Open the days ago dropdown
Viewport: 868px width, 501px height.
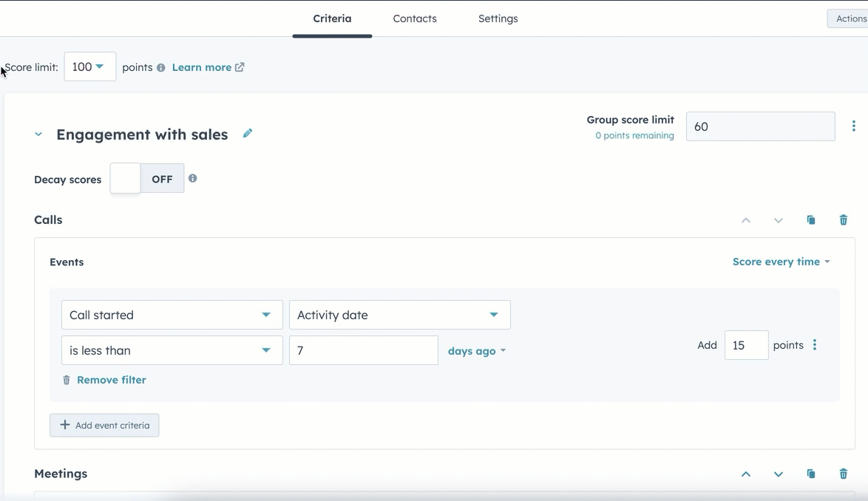[x=476, y=350]
